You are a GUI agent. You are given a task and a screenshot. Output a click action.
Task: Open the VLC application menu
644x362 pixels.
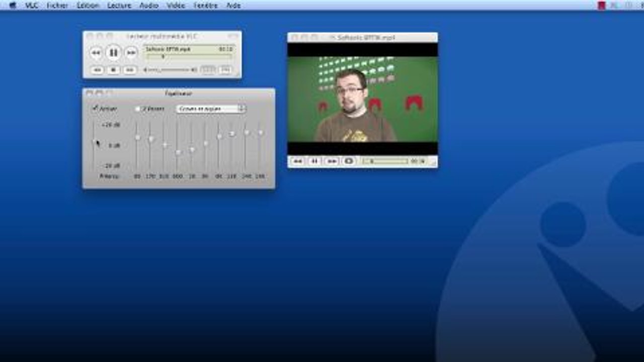(32, 6)
